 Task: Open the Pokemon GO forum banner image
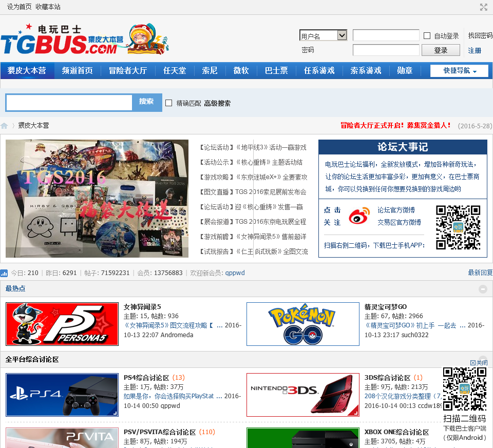(x=303, y=324)
